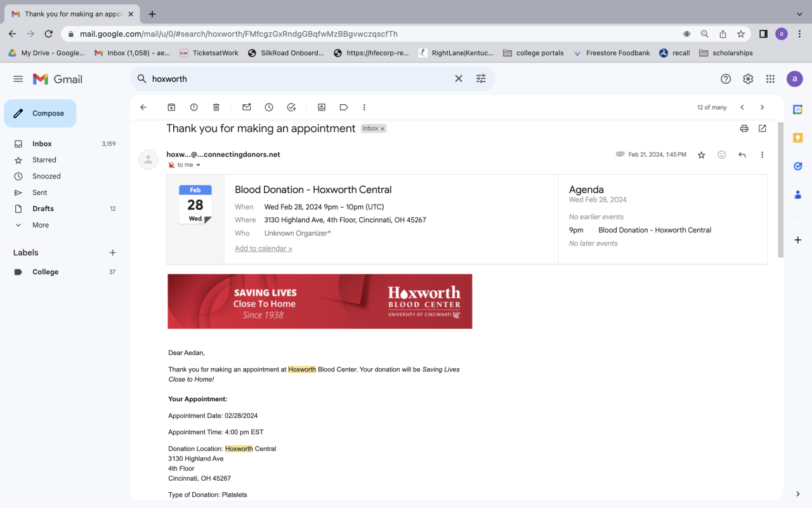Create a new label plus icon
812x508 pixels.
[113, 253]
